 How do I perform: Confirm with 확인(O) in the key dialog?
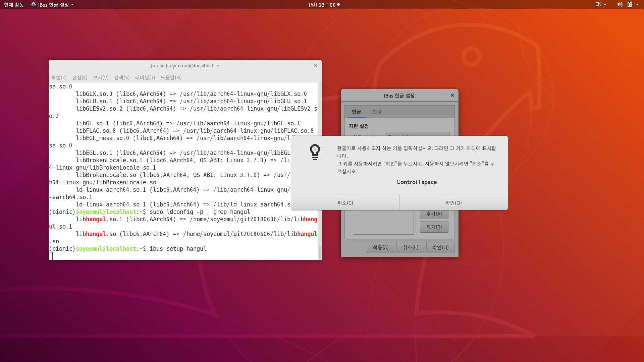[x=453, y=203]
